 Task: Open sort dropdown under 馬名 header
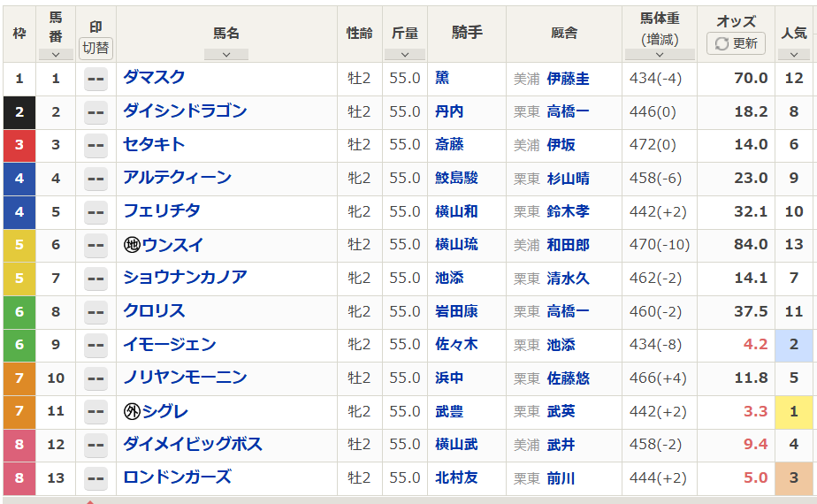(226, 55)
